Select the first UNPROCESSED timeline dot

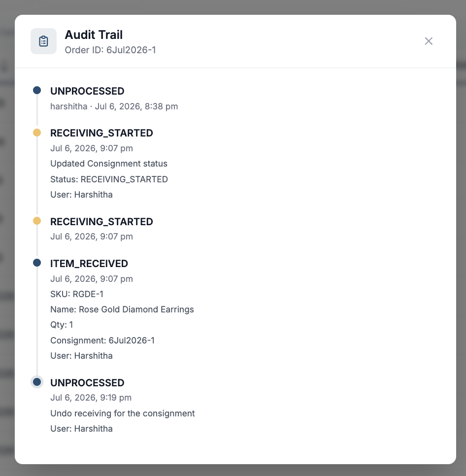click(x=37, y=90)
